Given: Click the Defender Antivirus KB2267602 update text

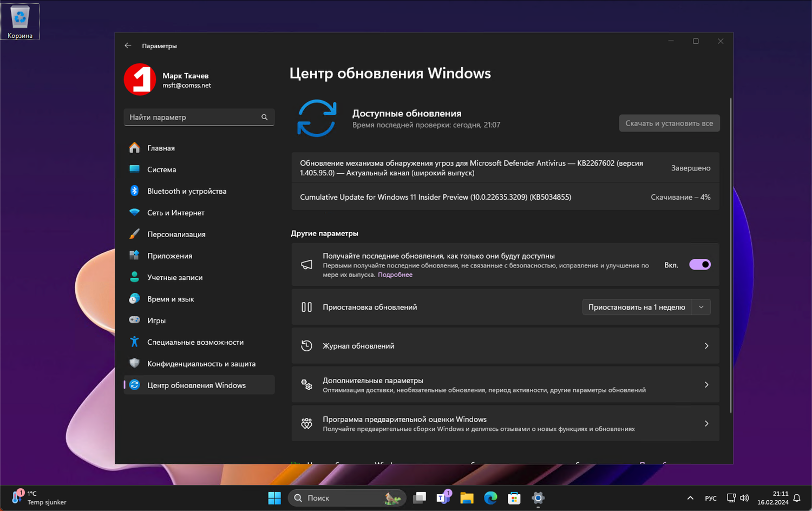Looking at the screenshot, I should pyautogui.click(x=472, y=168).
